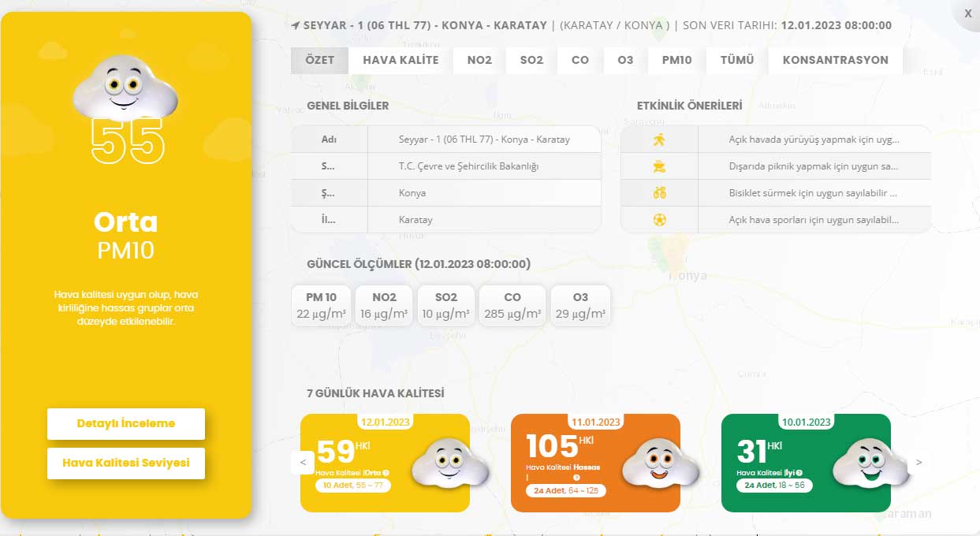Open the 11.01.2023 air quality card
Screen dimensions: 980x536
point(595,463)
